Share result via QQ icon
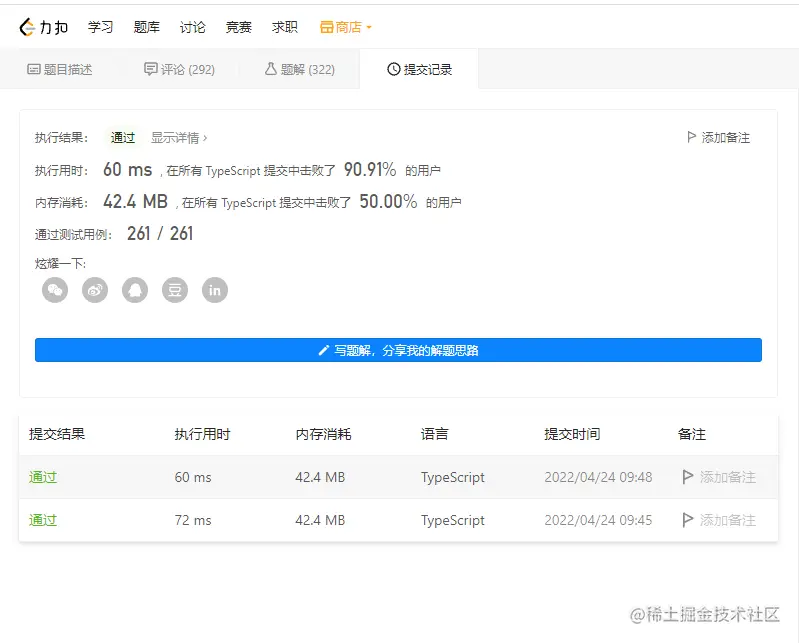This screenshot has width=799, height=643. (135, 290)
